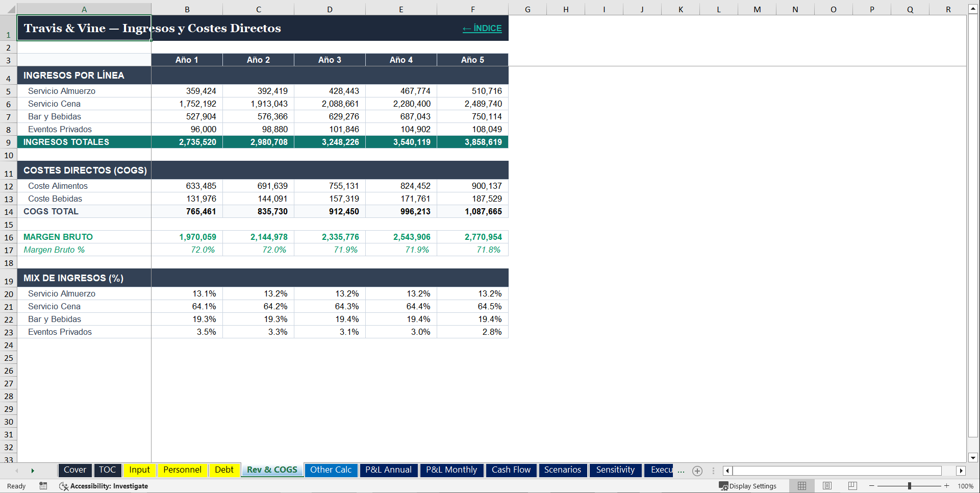Open the Debt sheet tab
Image resolution: width=980 pixels, height=493 pixels.
(x=224, y=470)
